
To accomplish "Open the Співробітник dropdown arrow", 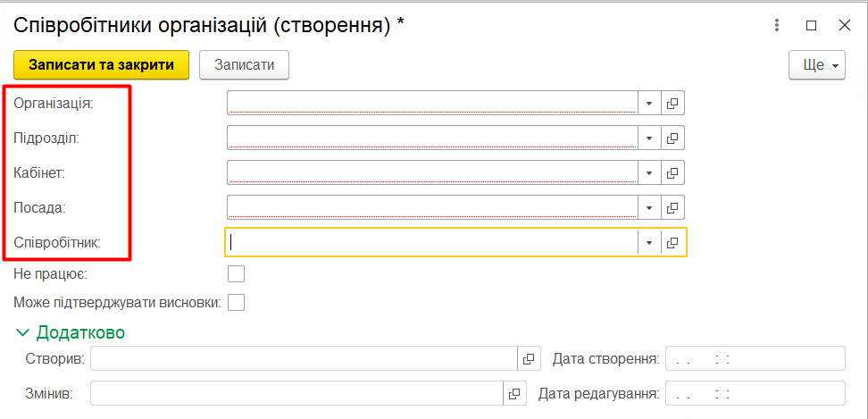I will [649, 242].
